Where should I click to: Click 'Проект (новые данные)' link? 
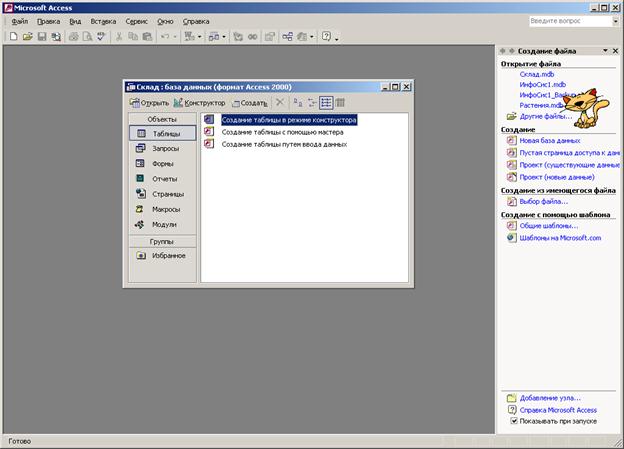557,177
